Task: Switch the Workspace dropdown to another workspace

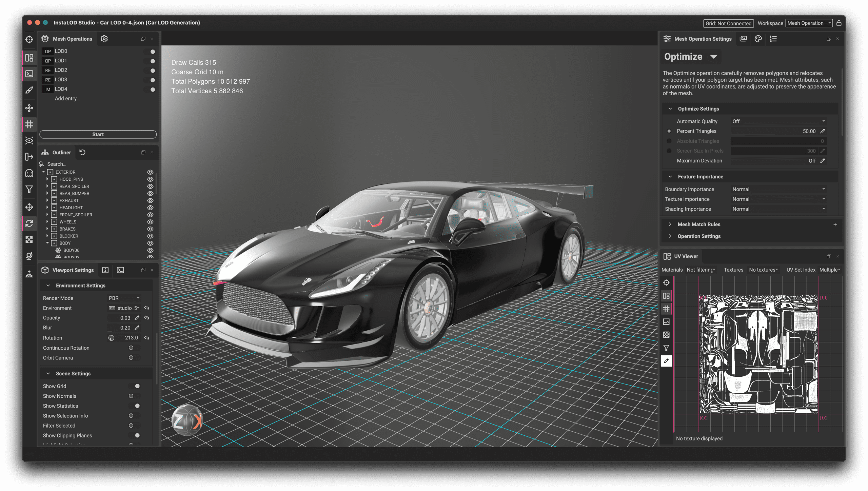Action: (809, 23)
